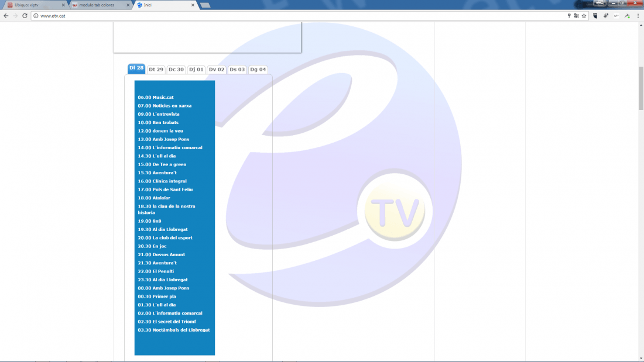Click 03.30 Noctàmbuls del Llobregat entry

tap(174, 330)
